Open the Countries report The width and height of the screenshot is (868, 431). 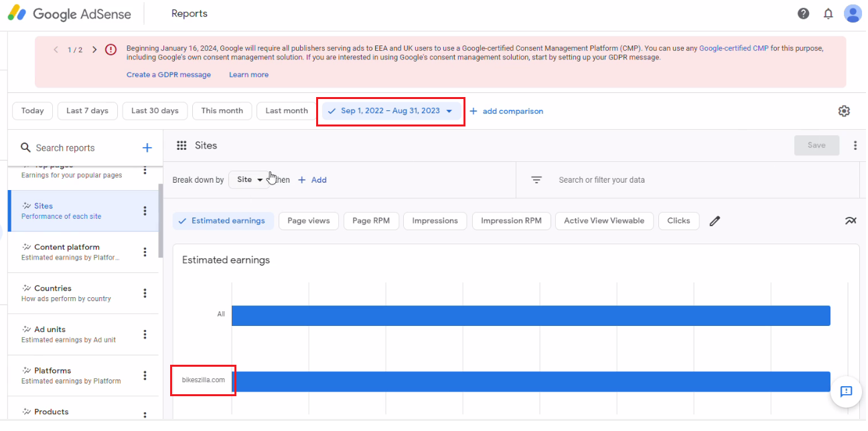click(83, 293)
